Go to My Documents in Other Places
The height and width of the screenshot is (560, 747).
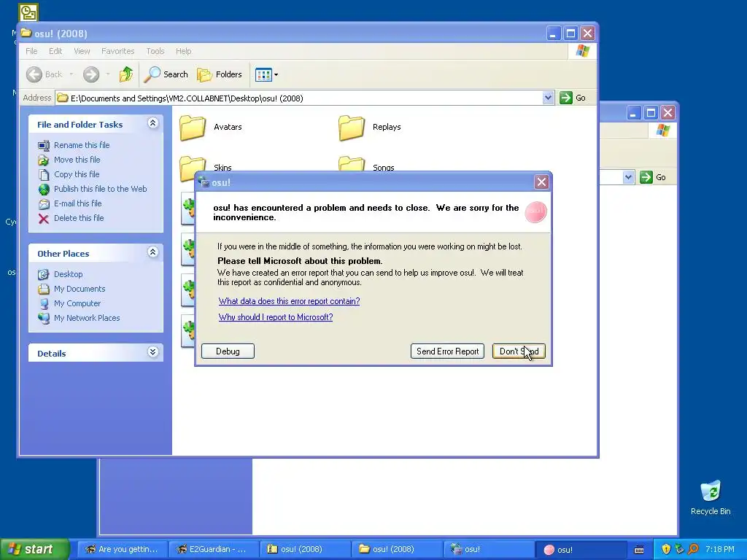click(x=79, y=289)
